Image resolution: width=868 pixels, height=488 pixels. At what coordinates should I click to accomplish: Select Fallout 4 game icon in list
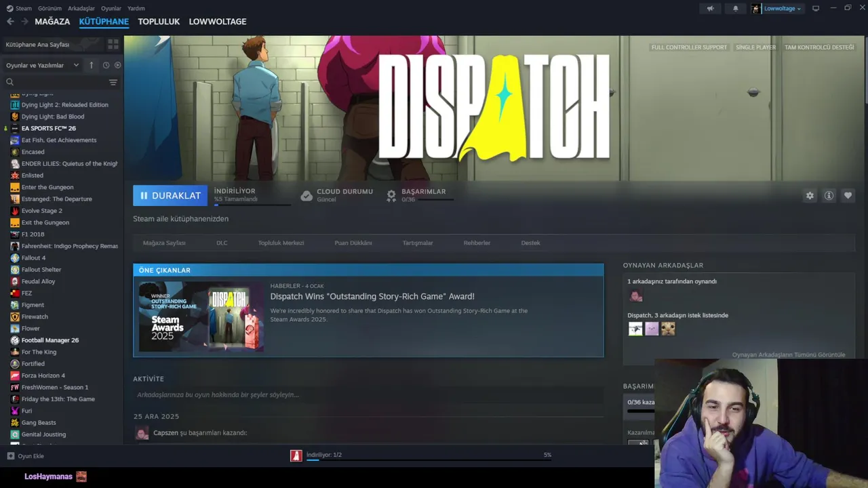point(15,258)
